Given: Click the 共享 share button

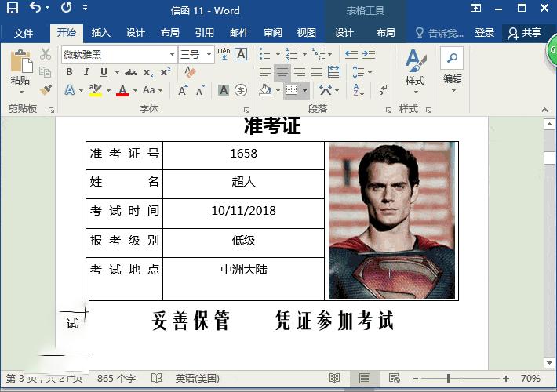Looking at the screenshot, I should (525, 34).
